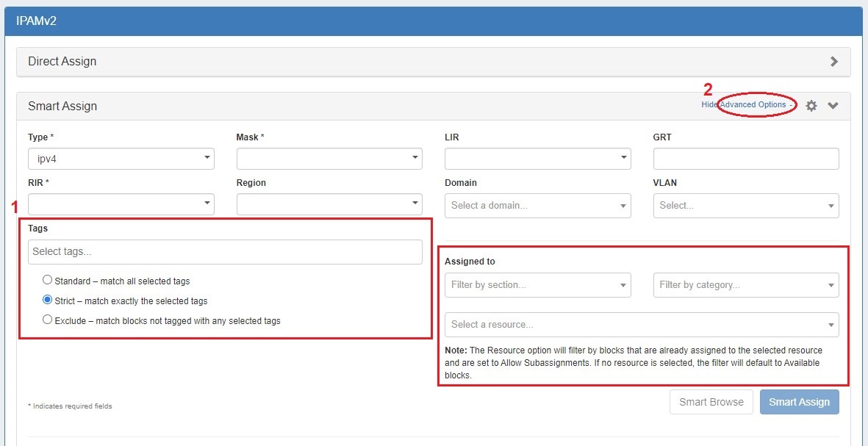This screenshot has height=446, width=868.
Task: Select Exclude match blocks radio button
Action: [48, 320]
